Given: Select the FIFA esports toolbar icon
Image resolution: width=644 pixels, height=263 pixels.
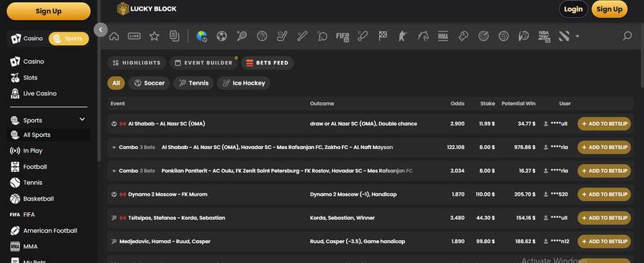Looking at the screenshot, I should 342,37.
